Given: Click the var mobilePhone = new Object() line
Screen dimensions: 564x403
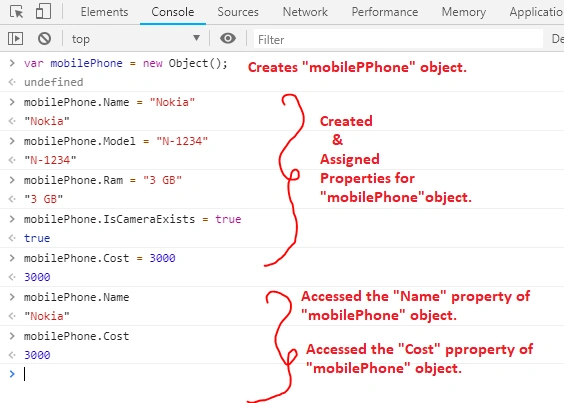Looking at the screenshot, I should (126, 63).
